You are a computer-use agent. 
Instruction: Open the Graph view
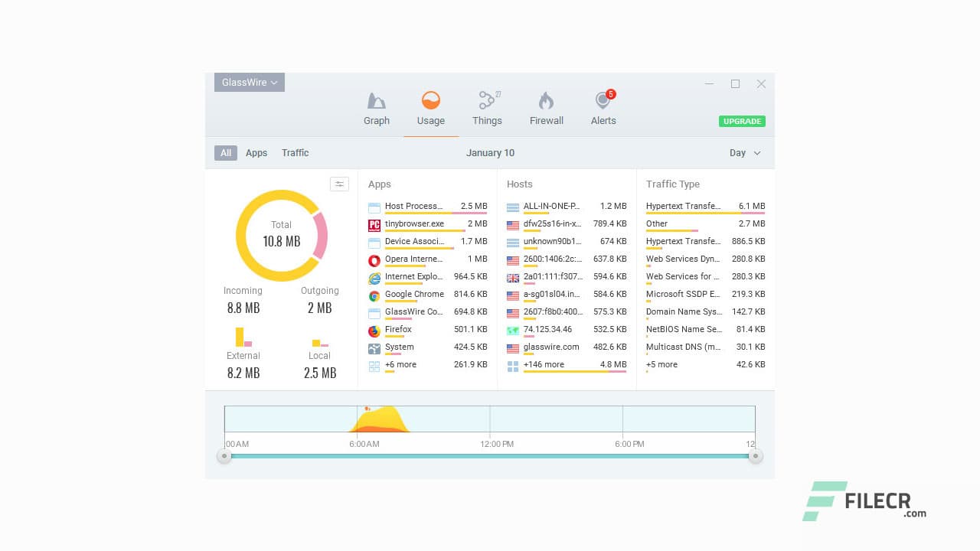pyautogui.click(x=376, y=107)
